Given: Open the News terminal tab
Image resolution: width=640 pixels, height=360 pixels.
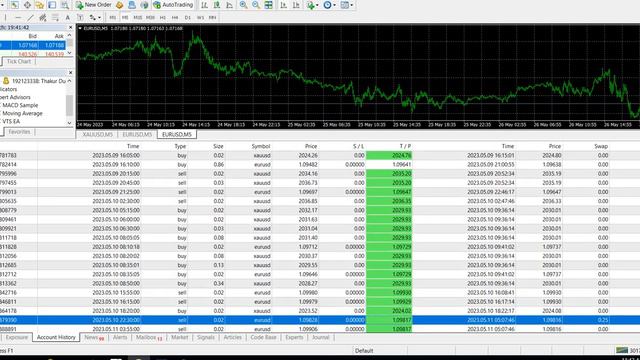Looking at the screenshot, I should pyautogui.click(x=94, y=337).
